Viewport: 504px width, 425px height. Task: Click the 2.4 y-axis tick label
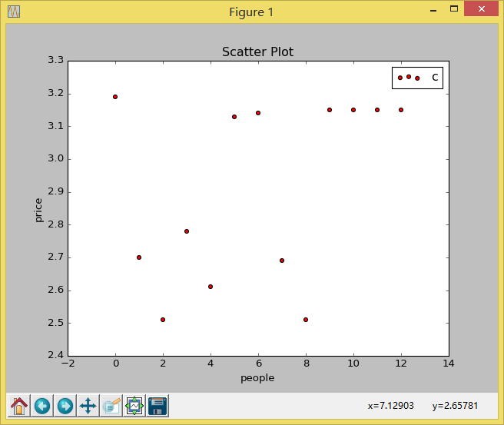pos(56,355)
